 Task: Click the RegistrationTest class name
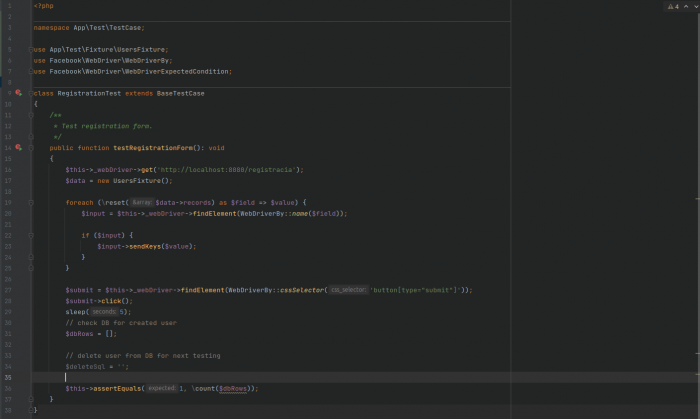(x=89, y=93)
